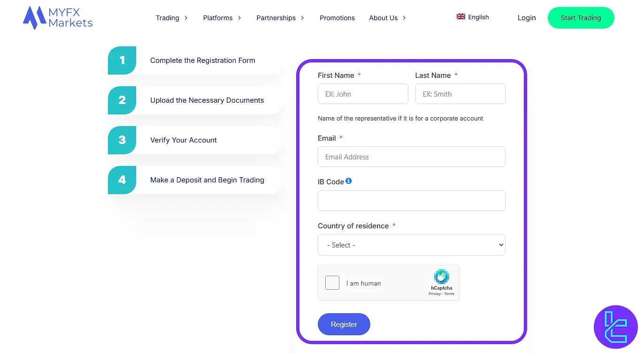Screen dimensions: 644x354
Task: Click the step 1 number badge
Action: (x=122, y=60)
